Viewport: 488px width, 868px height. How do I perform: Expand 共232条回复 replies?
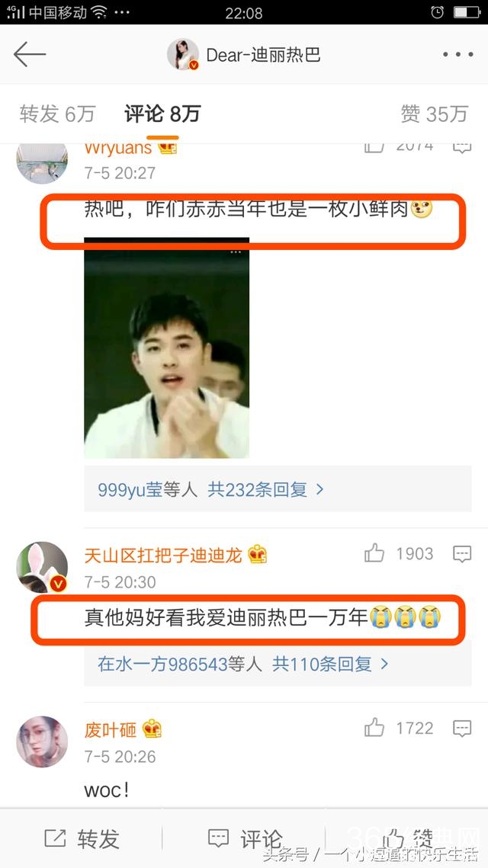(x=265, y=489)
